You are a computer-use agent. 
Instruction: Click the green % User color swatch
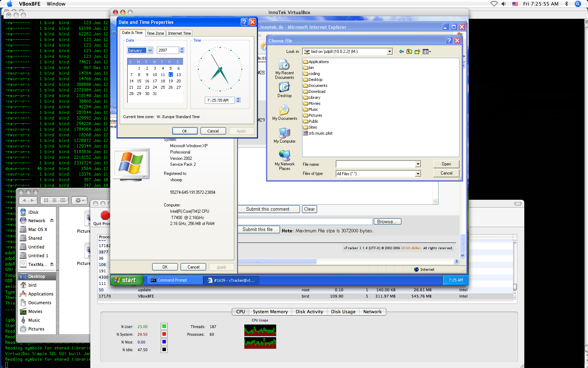(x=164, y=326)
